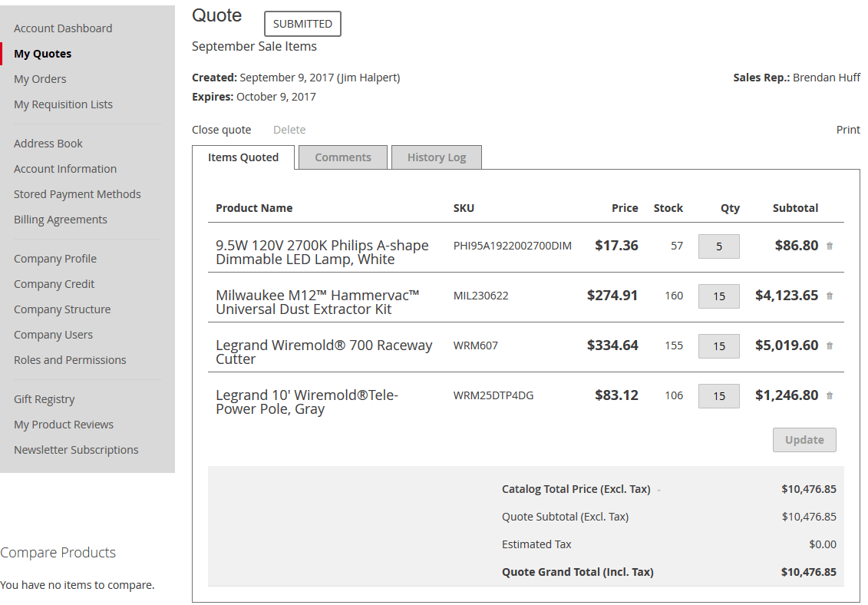Open Gift Registry
868x605 pixels.
coord(45,399)
